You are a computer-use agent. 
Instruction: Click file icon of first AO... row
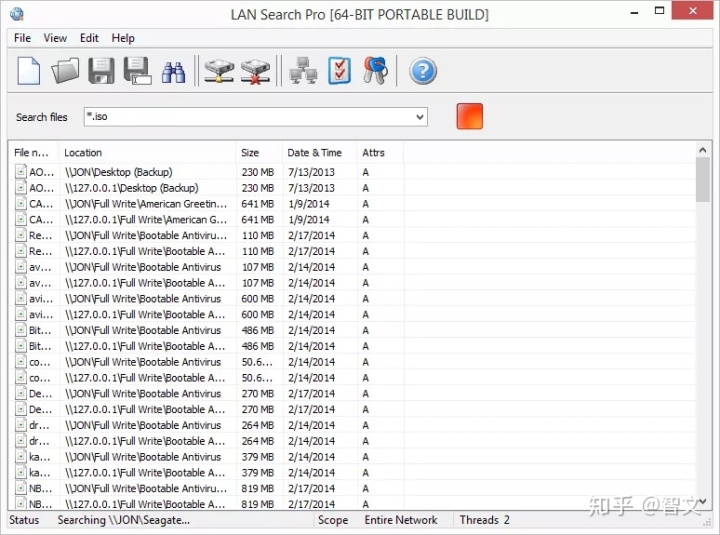[x=21, y=172]
